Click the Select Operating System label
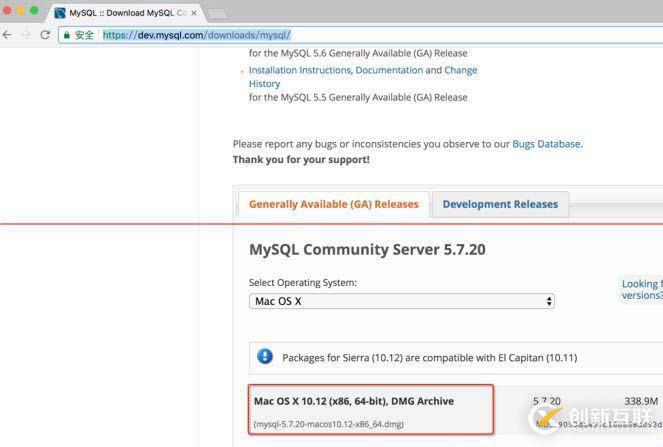The height and width of the screenshot is (447, 663). click(303, 282)
